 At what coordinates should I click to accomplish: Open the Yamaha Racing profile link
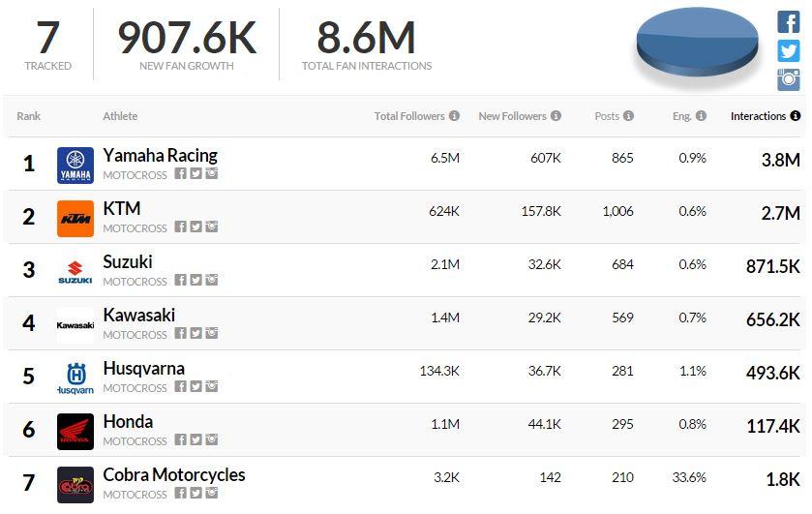[160, 155]
